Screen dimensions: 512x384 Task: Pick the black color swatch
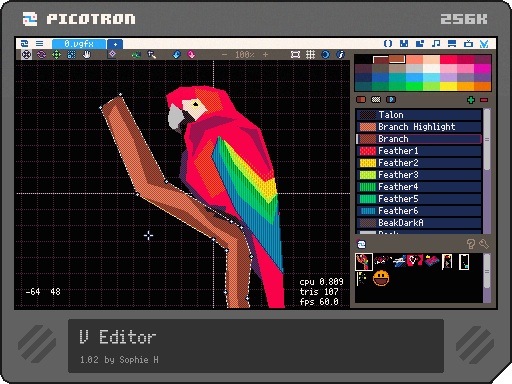363,60
